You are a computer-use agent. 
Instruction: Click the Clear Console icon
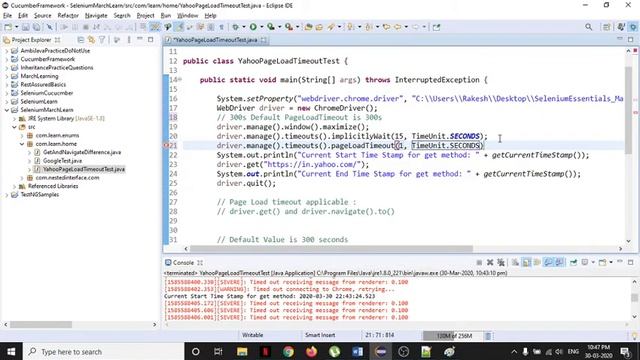click(x=516, y=262)
